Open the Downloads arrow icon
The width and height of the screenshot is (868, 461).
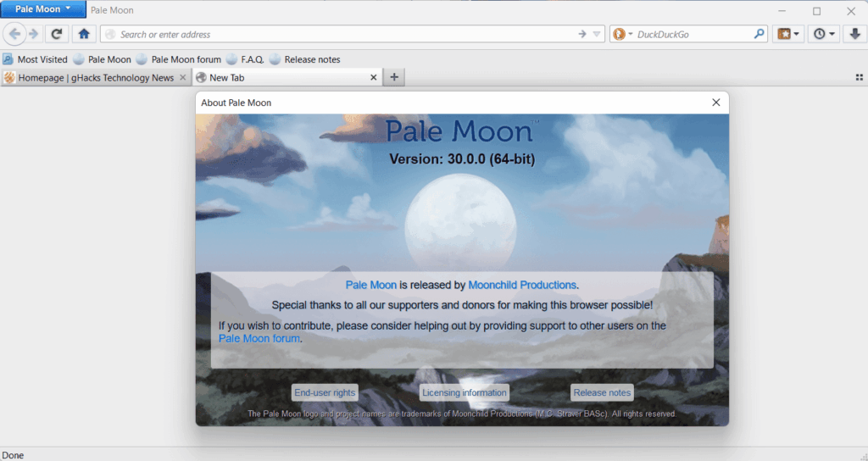coord(854,34)
